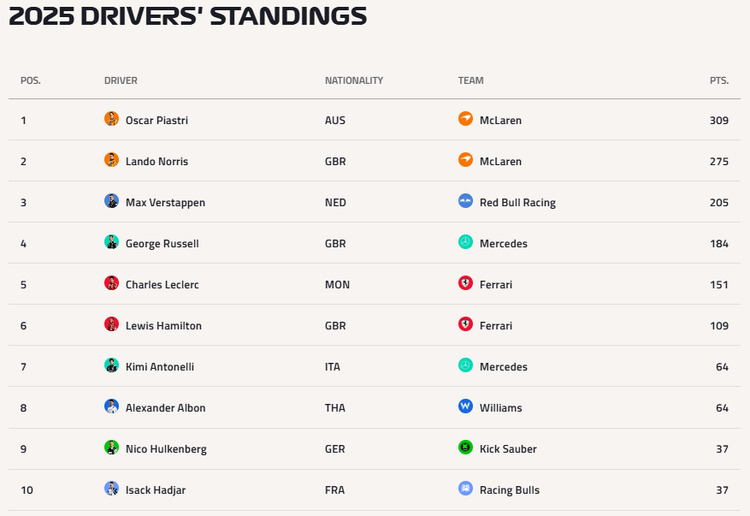Click Lando Norris's avatar icon
750x516 pixels.
click(111, 159)
